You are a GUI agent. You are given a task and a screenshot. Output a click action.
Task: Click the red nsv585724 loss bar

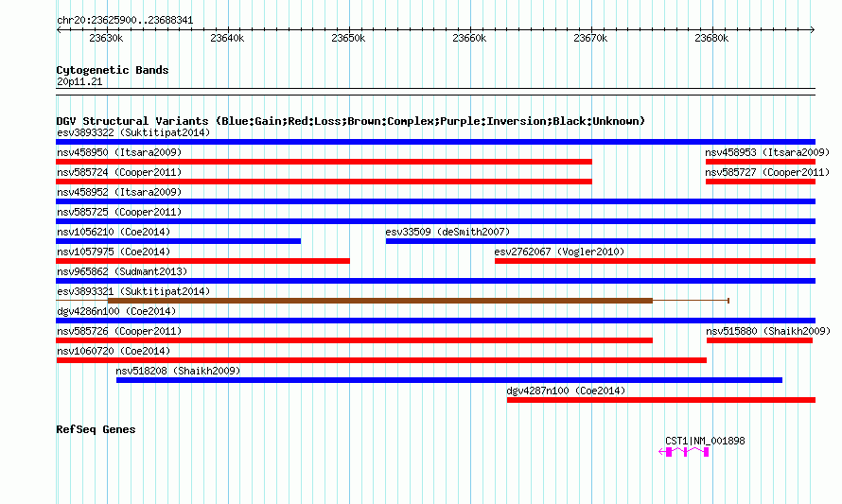[324, 182]
